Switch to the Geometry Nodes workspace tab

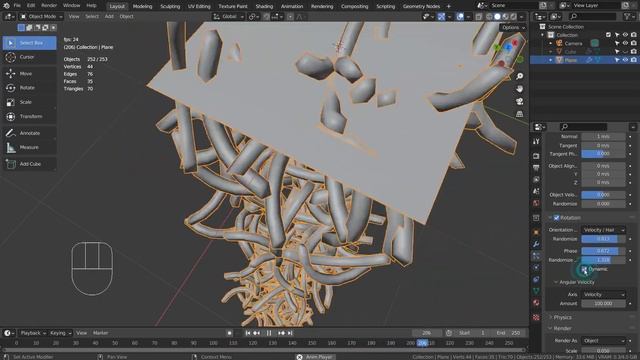click(421, 6)
